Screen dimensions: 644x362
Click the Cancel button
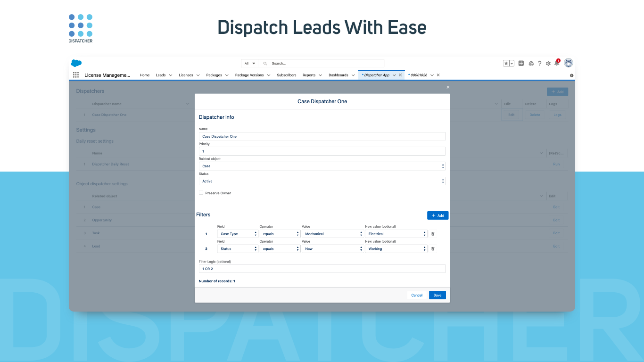[417, 295]
